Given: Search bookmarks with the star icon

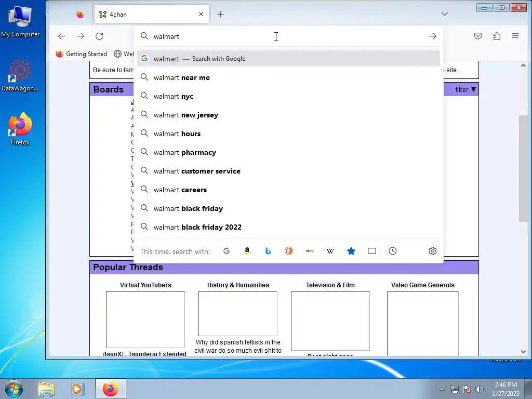Looking at the screenshot, I should click(351, 251).
